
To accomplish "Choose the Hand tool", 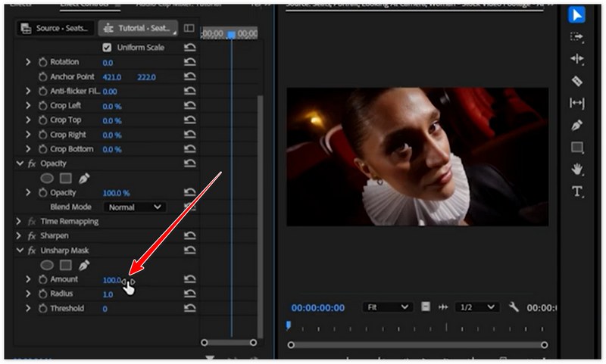I will click(x=577, y=170).
